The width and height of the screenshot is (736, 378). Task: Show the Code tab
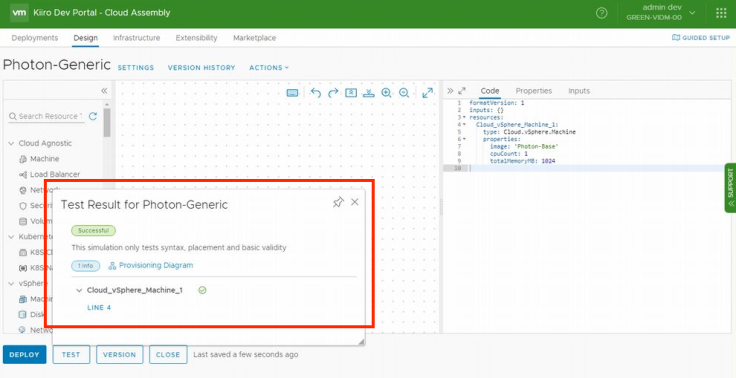click(490, 91)
